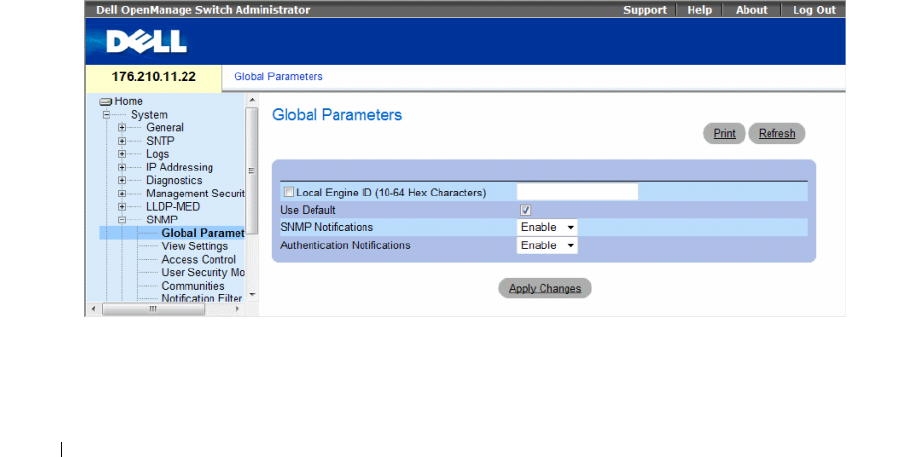Click the horizontal scrollbar thumb in tree
The height and width of the screenshot is (457, 900).
tap(153, 309)
